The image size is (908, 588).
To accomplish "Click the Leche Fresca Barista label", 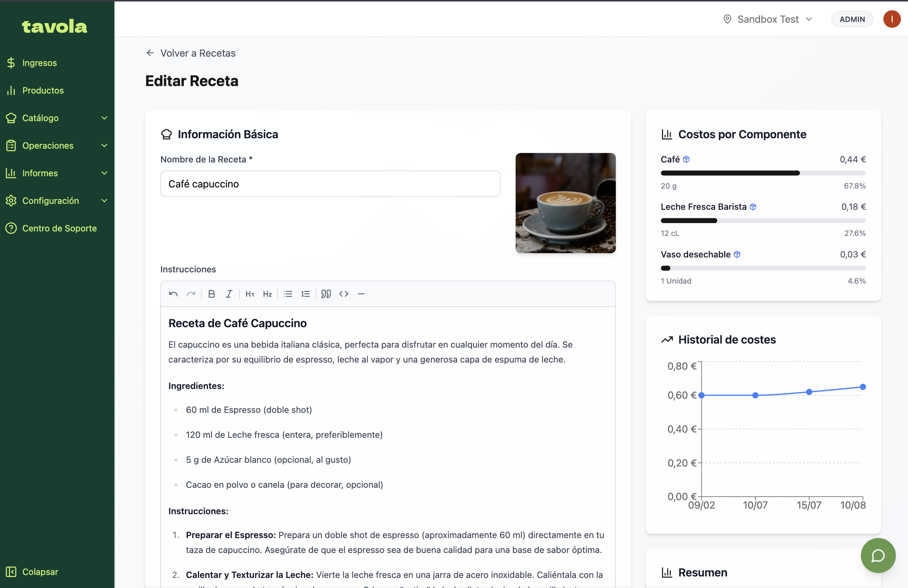I will coord(703,207).
